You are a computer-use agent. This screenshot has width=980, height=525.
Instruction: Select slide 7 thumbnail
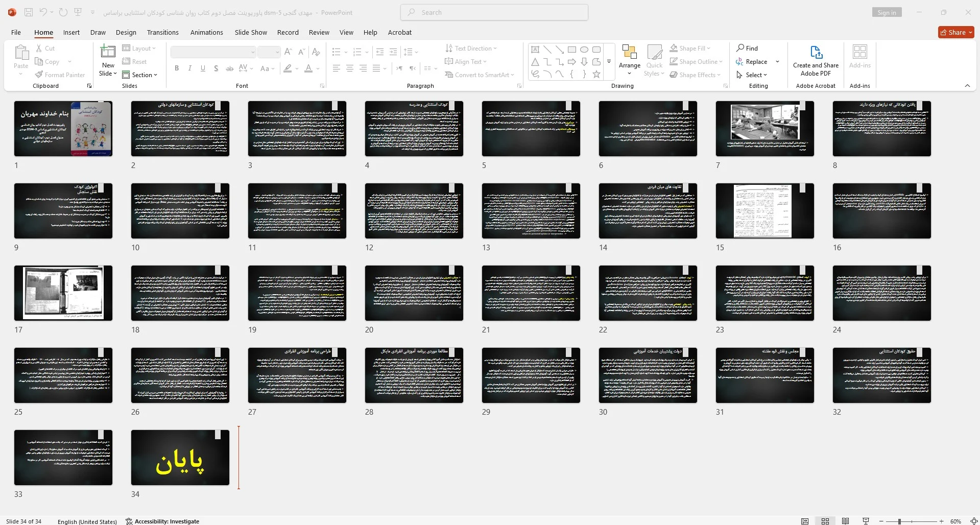click(x=764, y=129)
